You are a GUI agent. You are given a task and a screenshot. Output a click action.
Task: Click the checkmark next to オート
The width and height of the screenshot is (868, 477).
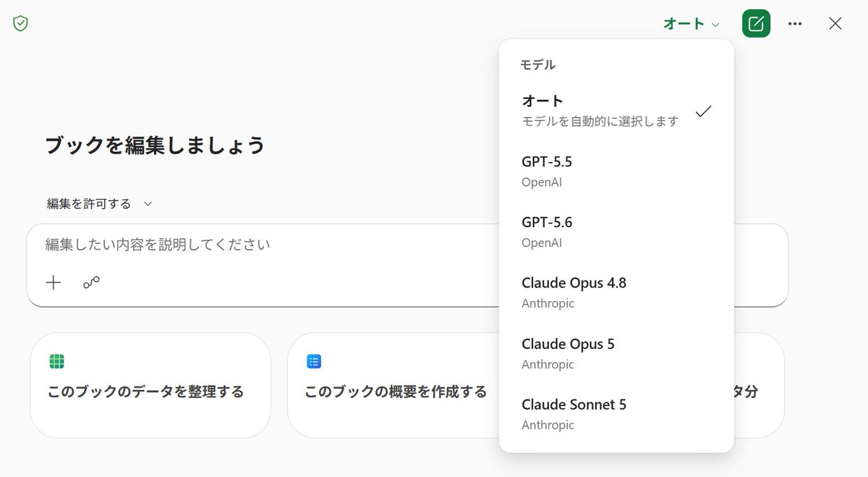point(703,111)
